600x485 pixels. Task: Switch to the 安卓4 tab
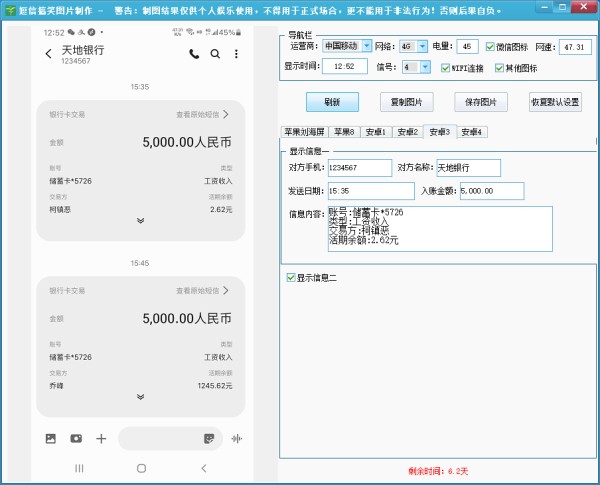point(473,132)
